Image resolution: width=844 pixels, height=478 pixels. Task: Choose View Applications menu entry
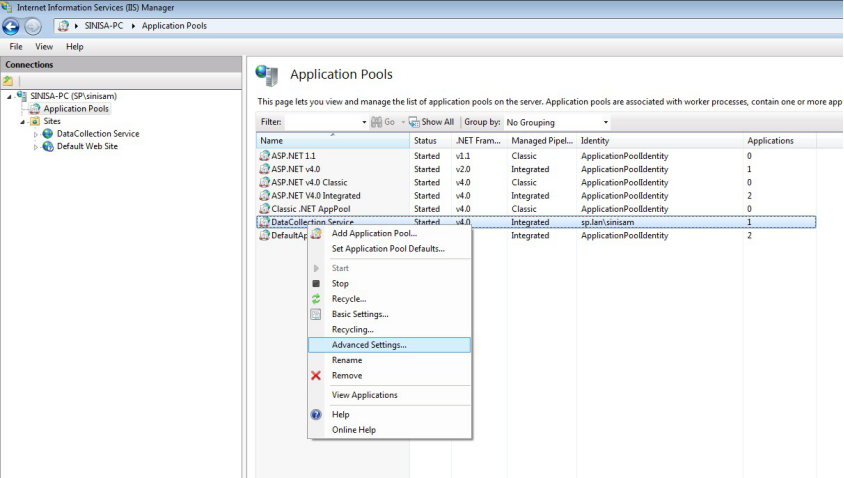pos(364,395)
